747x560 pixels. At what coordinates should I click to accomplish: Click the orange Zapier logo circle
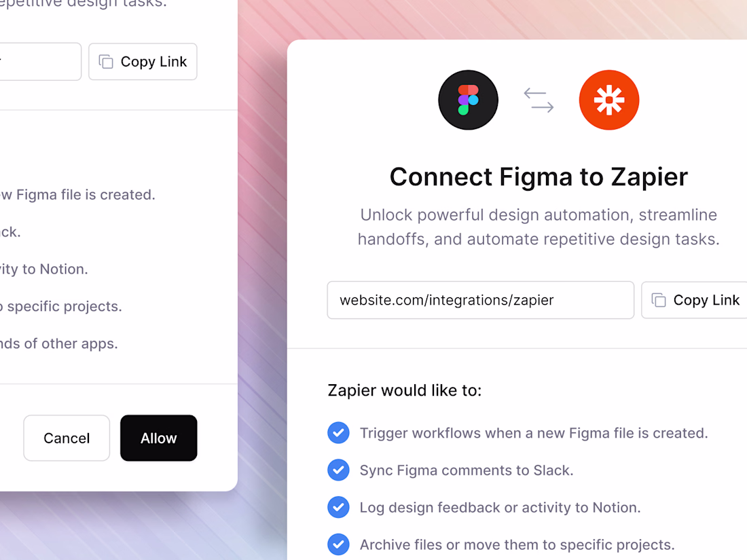point(609,100)
